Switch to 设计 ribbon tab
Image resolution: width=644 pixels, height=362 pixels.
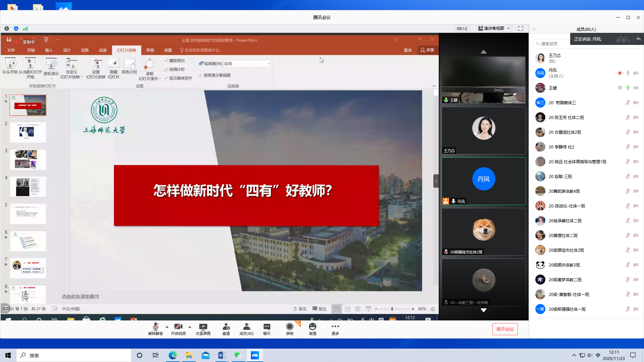(x=67, y=50)
